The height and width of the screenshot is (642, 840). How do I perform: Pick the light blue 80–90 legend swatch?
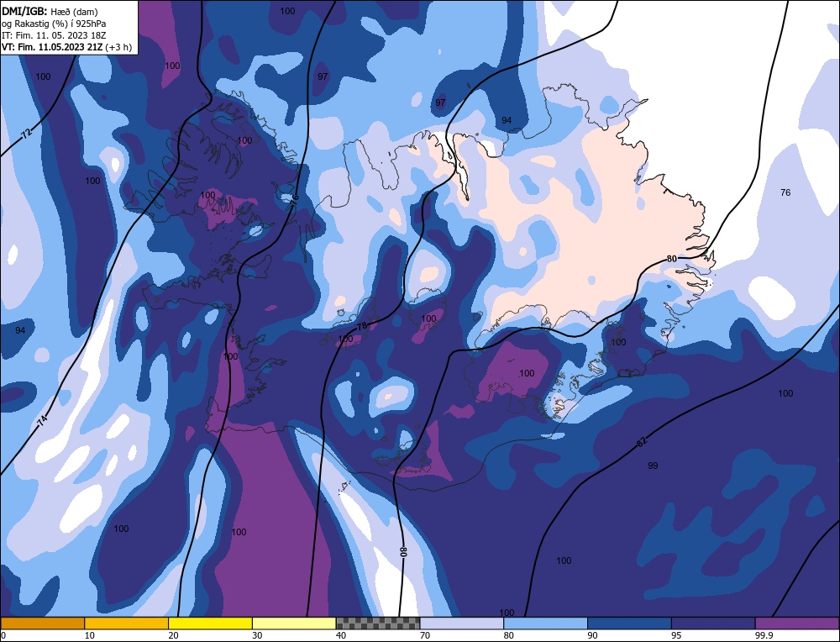tap(545, 624)
